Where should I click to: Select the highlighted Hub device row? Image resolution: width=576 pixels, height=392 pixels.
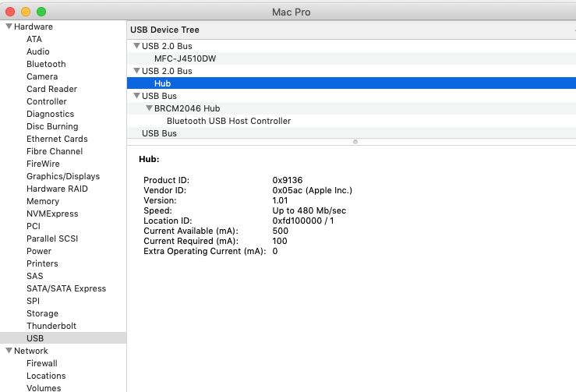point(162,83)
